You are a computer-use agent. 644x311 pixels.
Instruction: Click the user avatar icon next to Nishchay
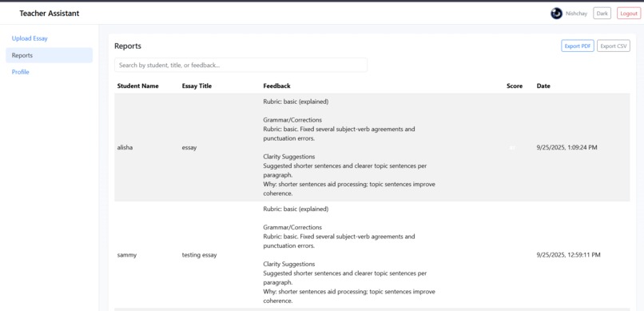pos(556,14)
